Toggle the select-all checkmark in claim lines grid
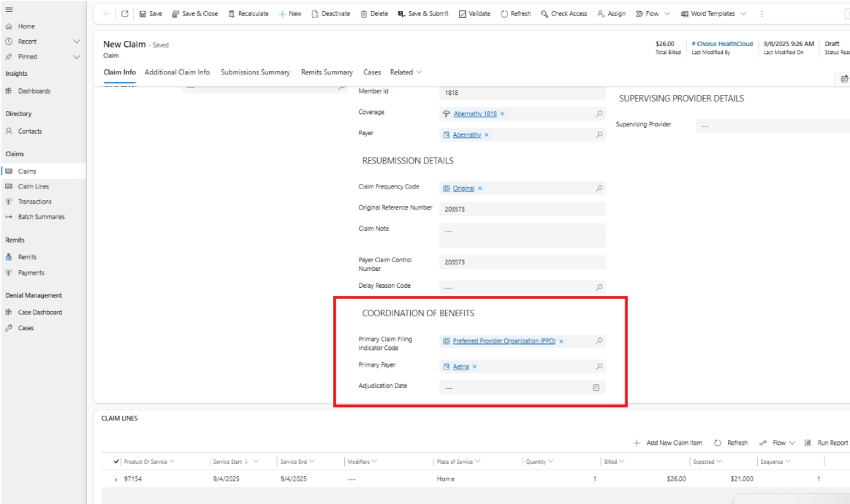This screenshot has width=850, height=504. point(117,462)
